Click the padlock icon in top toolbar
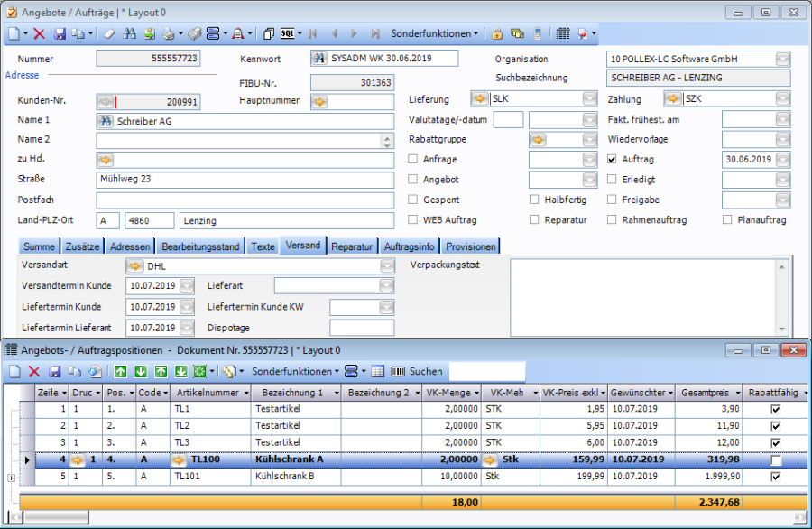The image size is (812, 529). point(497,33)
